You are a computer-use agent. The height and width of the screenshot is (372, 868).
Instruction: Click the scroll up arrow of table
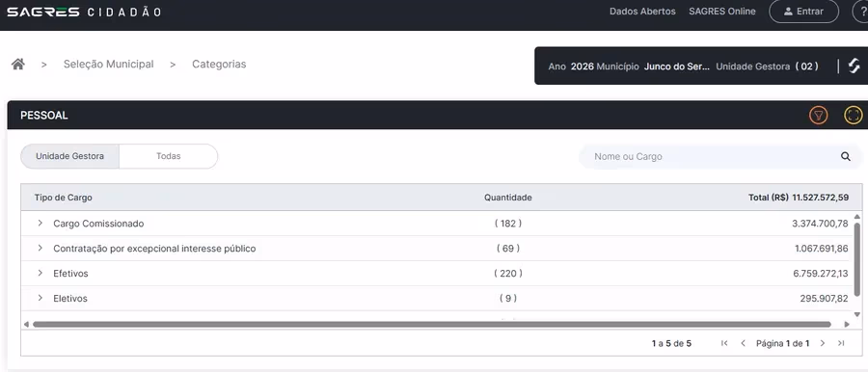tap(857, 217)
